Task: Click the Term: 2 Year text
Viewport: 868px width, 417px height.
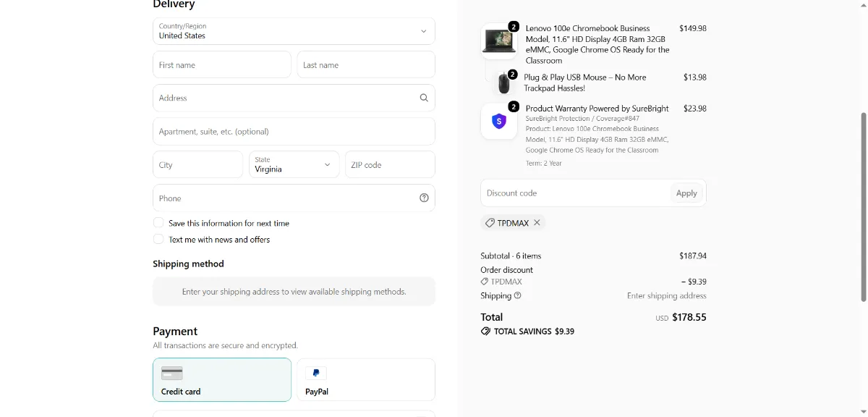Action: [544, 163]
